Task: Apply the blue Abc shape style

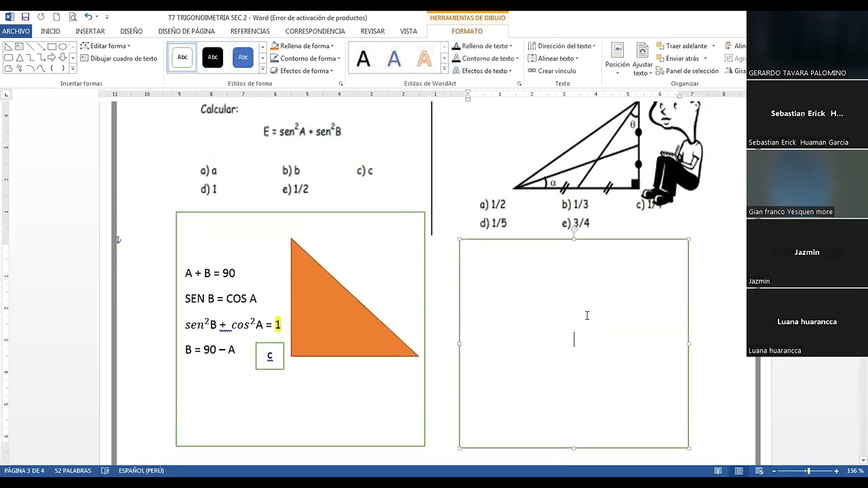Action: tap(243, 58)
